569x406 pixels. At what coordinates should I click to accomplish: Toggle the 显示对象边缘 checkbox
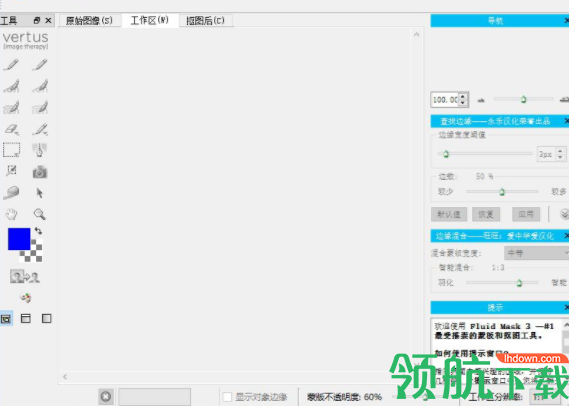(x=227, y=397)
